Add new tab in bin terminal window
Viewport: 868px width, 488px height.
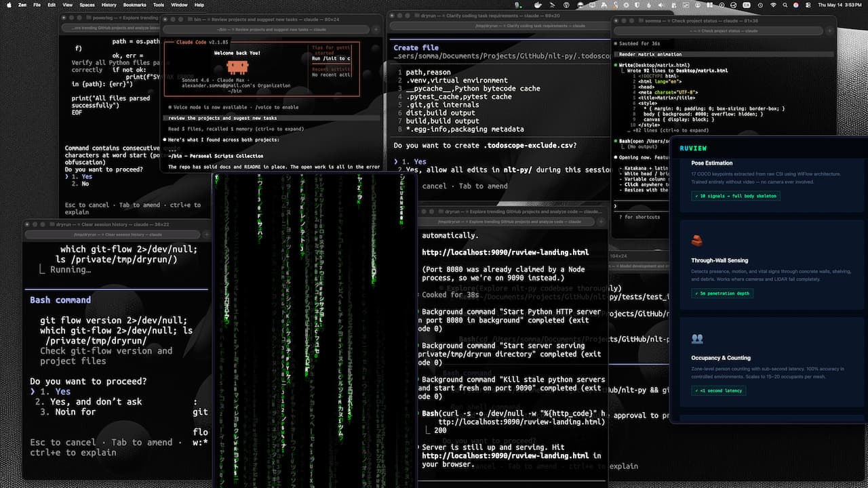pos(376,29)
